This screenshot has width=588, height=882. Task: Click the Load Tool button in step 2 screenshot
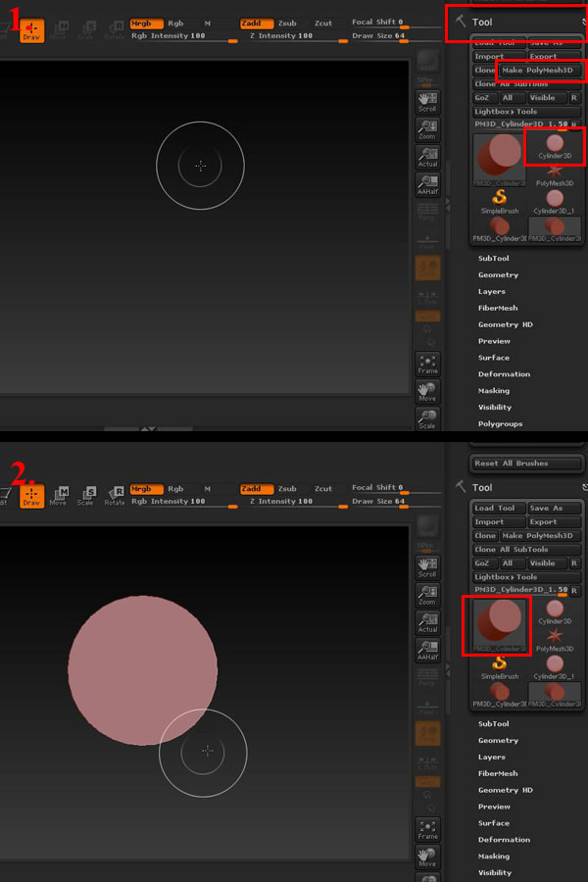click(499, 508)
